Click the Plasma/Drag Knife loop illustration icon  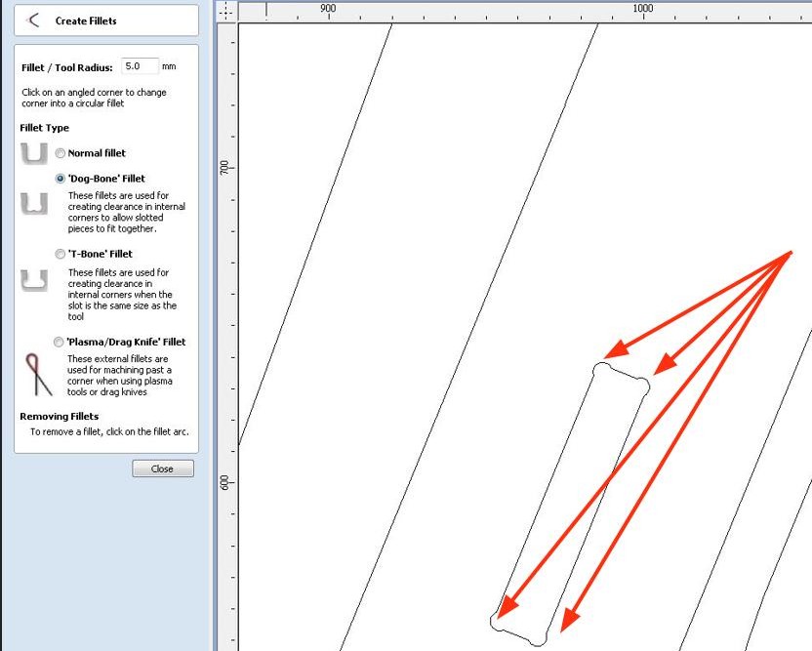(x=38, y=375)
